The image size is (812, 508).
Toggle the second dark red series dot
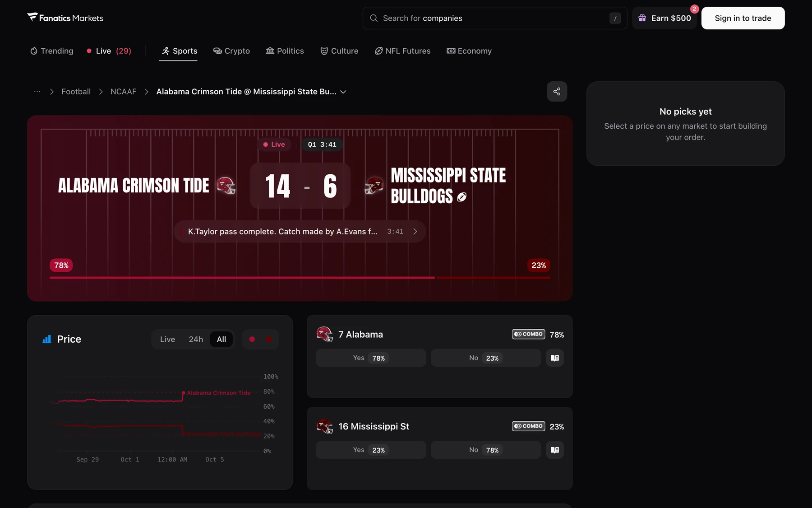click(x=269, y=340)
